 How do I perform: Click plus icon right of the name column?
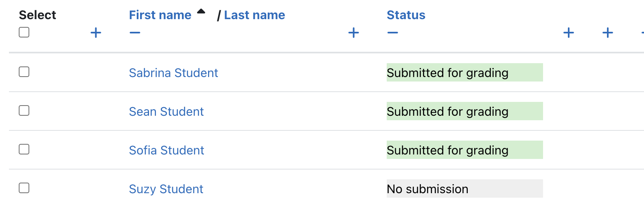354,33
